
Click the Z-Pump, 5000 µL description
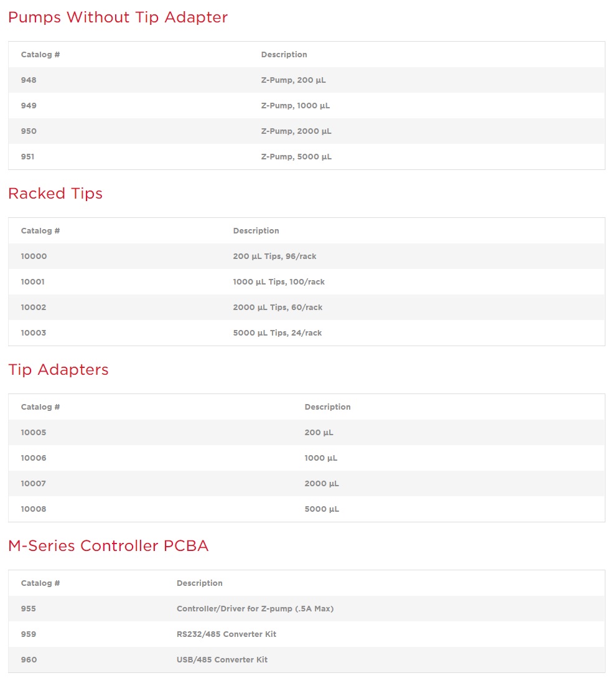tap(296, 157)
